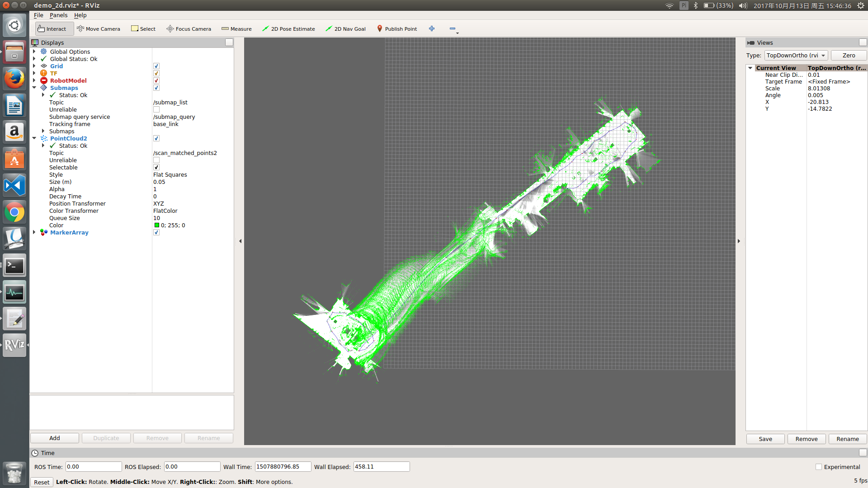
Task: Click the MarkerArray colored balls icon
Action: (x=44, y=232)
